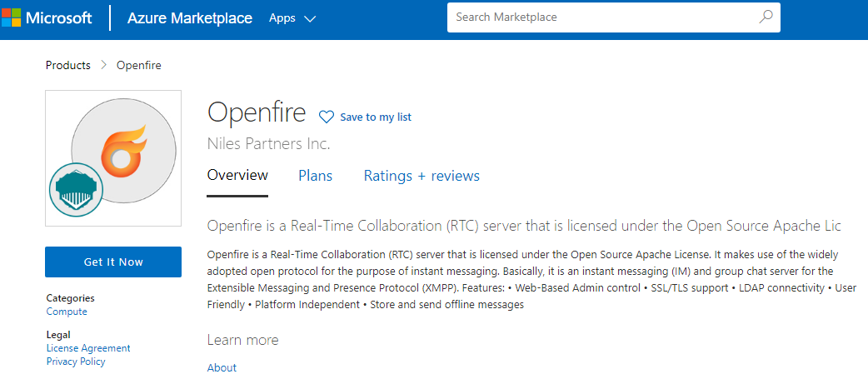Open the Plans tab
Image resolution: width=868 pixels, height=379 pixels.
[315, 176]
